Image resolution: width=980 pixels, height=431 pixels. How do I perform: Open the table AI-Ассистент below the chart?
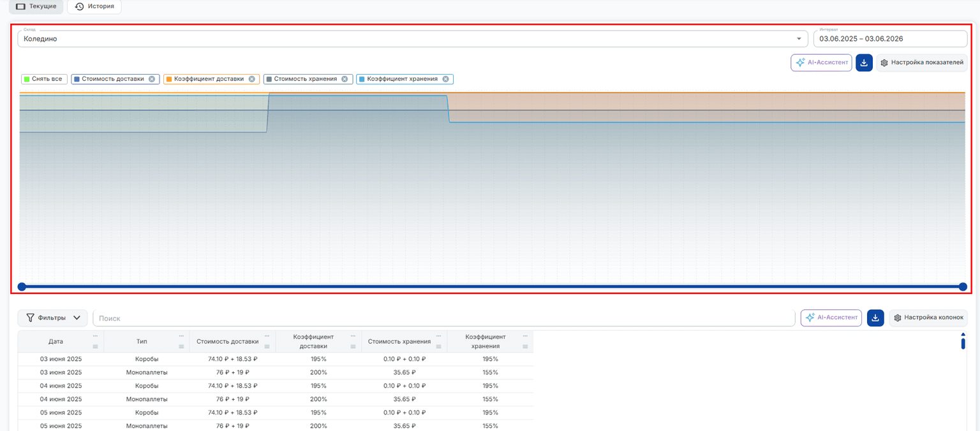point(831,318)
